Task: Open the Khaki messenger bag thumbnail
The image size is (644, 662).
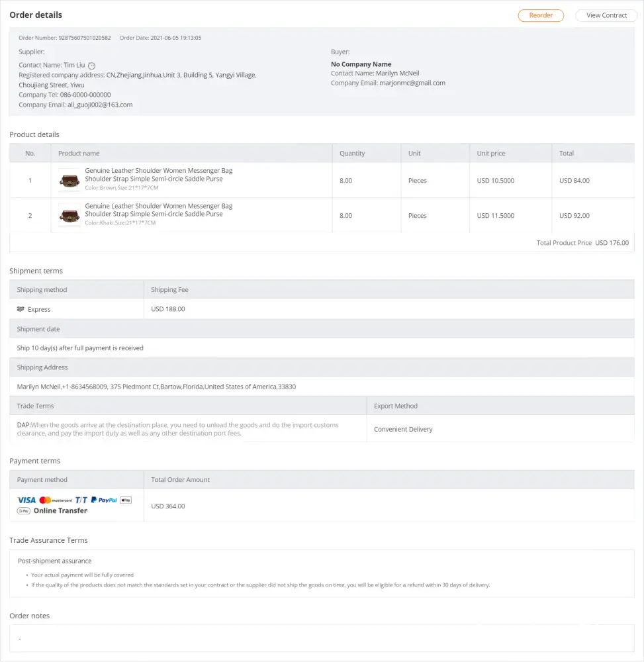Action: coord(69,215)
